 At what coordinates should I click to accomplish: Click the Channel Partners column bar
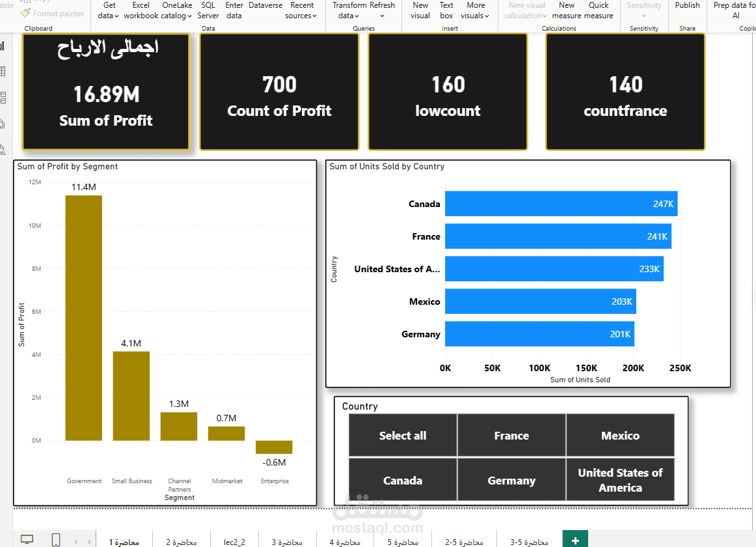179,427
